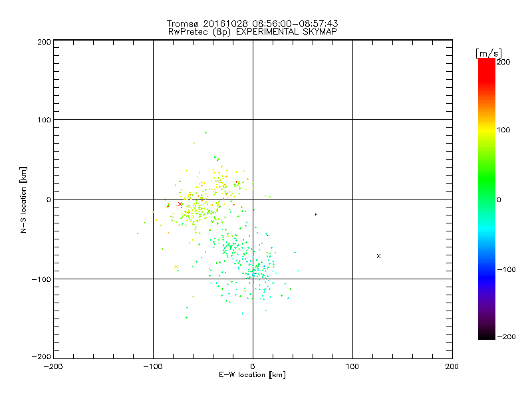The height and width of the screenshot is (399, 532).
Task: Click the title text 'Tromsø 20161028 08:56:00-08:57:43'
Action: click(x=252, y=23)
